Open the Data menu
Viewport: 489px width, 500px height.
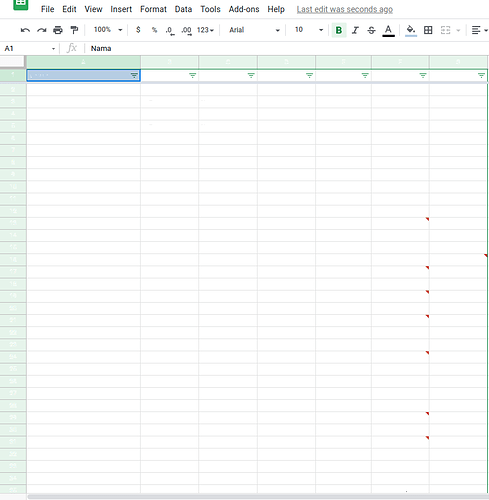pos(183,9)
